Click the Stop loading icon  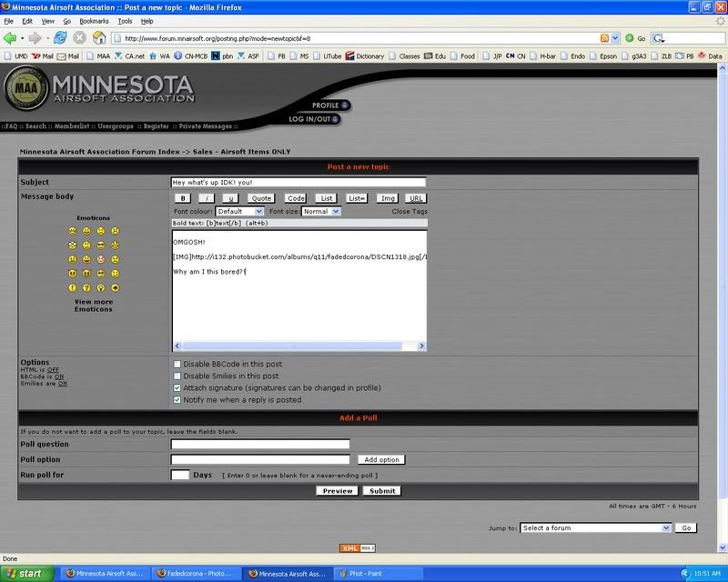(80, 38)
